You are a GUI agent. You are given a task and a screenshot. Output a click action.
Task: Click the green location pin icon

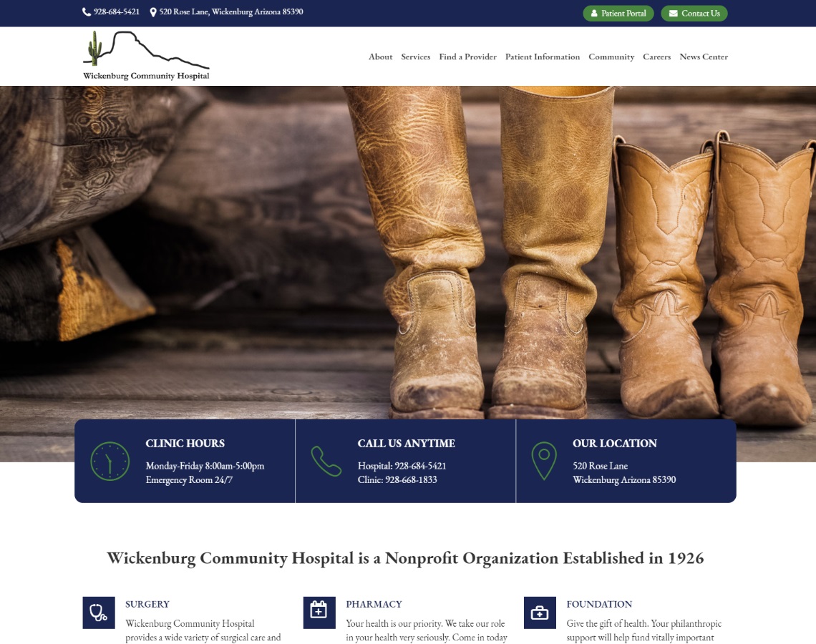point(544,461)
